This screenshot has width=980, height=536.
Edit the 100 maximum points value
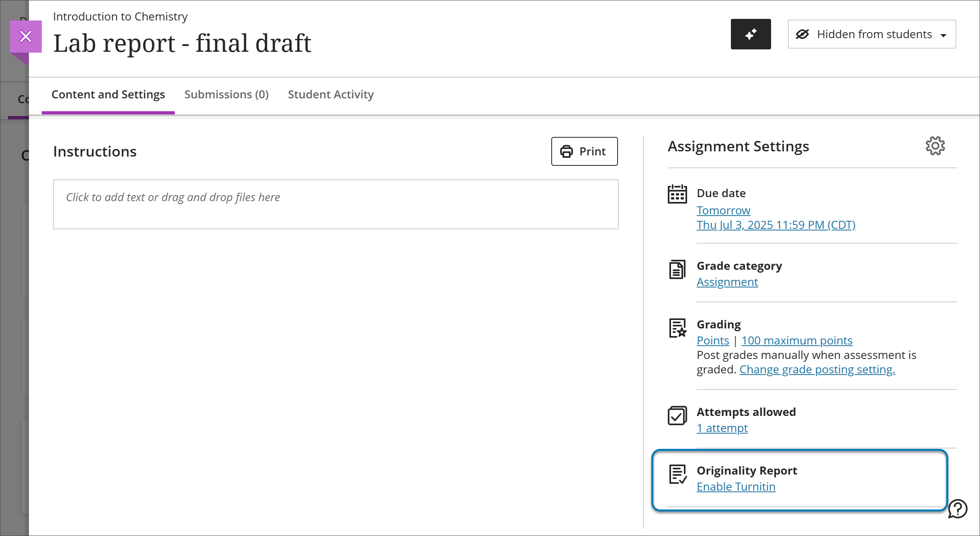pos(796,340)
